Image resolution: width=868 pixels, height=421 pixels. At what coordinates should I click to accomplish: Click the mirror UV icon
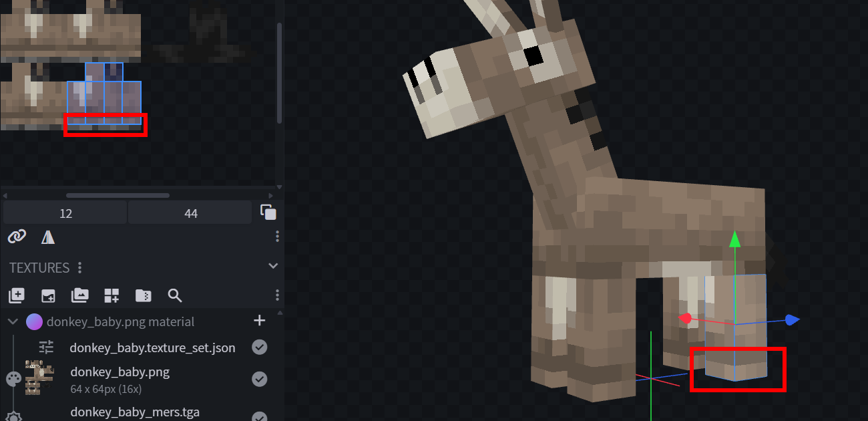point(48,237)
